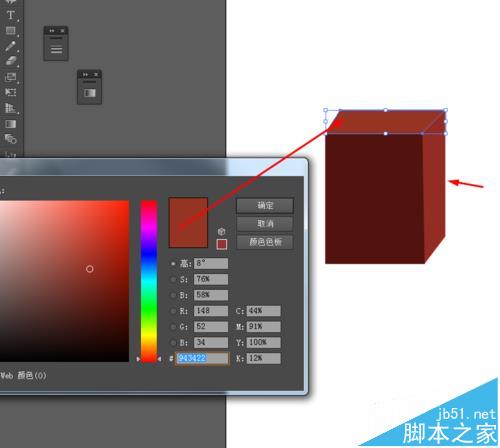Select the Gradient tool in toolbar
Image resolution: width=500 pixels, height=448 pixels.
(11, 124)
